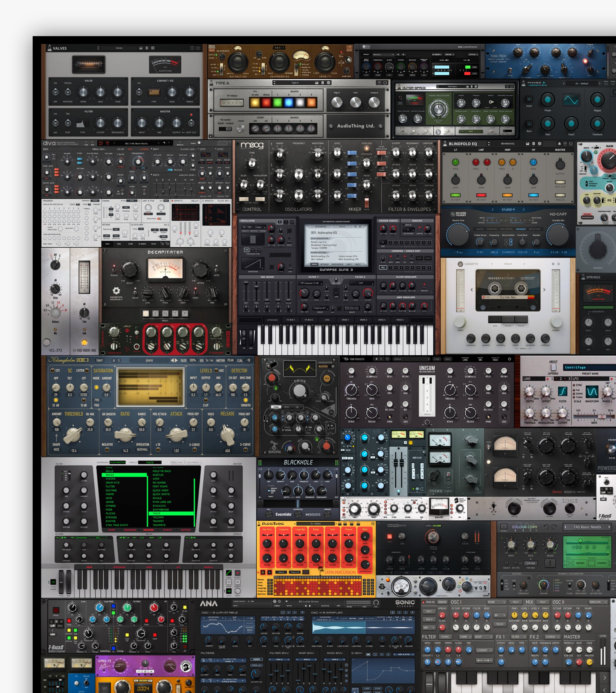This screenshot has height=693, width=616.
Task: Click the undo arrow in Colour Copy
Action: click(x=546, y=527)
